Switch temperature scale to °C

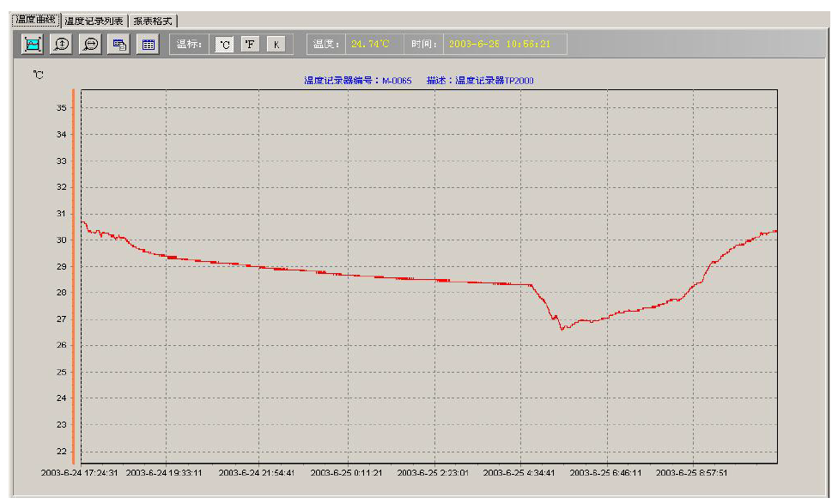pyautogui.click(x=223, y=45)
